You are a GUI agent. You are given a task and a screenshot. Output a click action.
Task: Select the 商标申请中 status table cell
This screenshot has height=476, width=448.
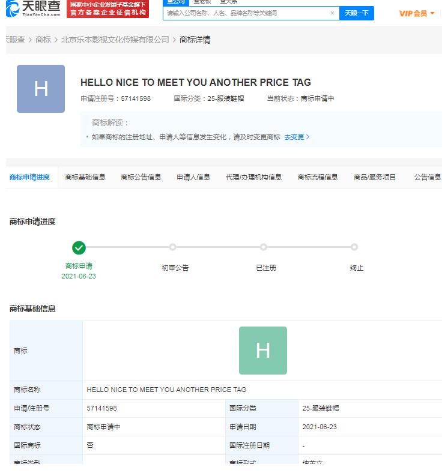[x=103, y=427]
